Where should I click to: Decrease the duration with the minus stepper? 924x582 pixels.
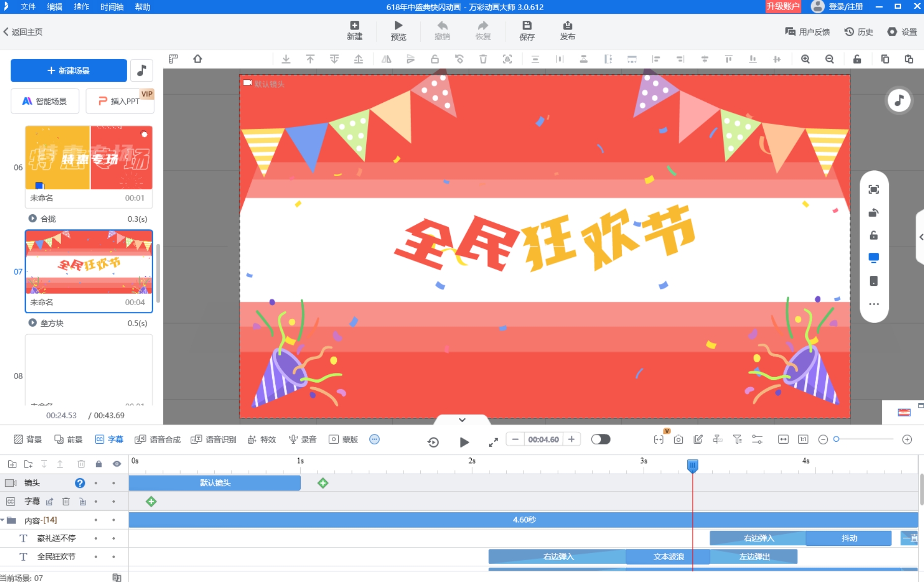click(x=515, y=439)
